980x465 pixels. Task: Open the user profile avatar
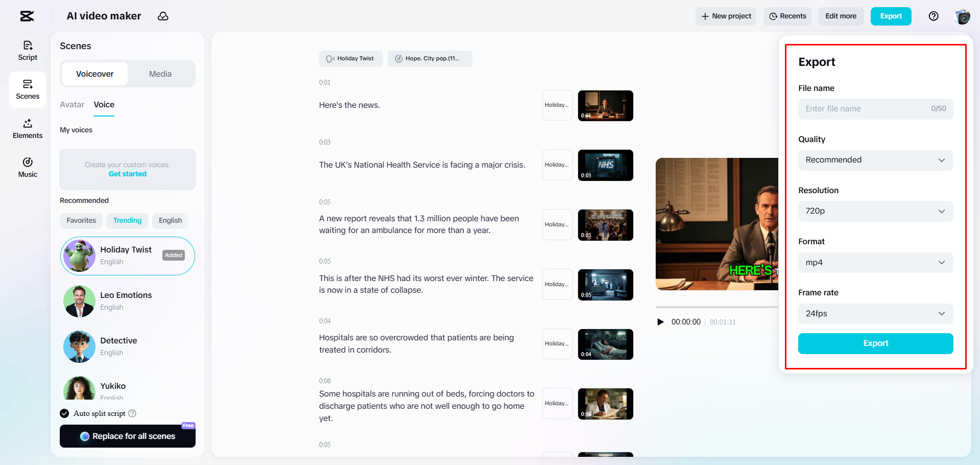963,16
